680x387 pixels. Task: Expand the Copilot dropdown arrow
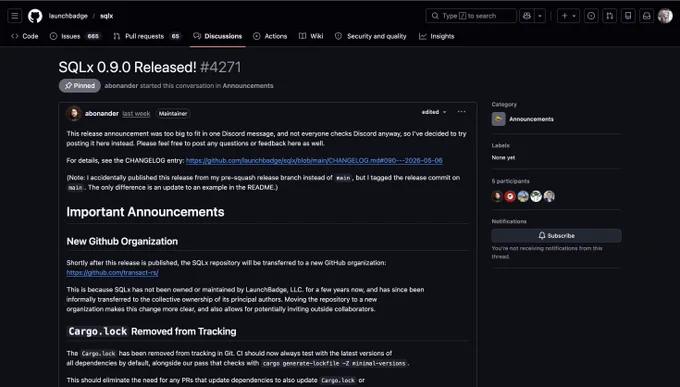pyautogui.click(x=540, y=16)
